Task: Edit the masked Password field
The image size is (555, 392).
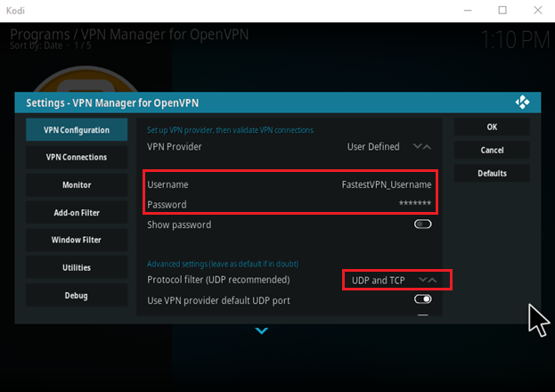Action: click(290, 204)
